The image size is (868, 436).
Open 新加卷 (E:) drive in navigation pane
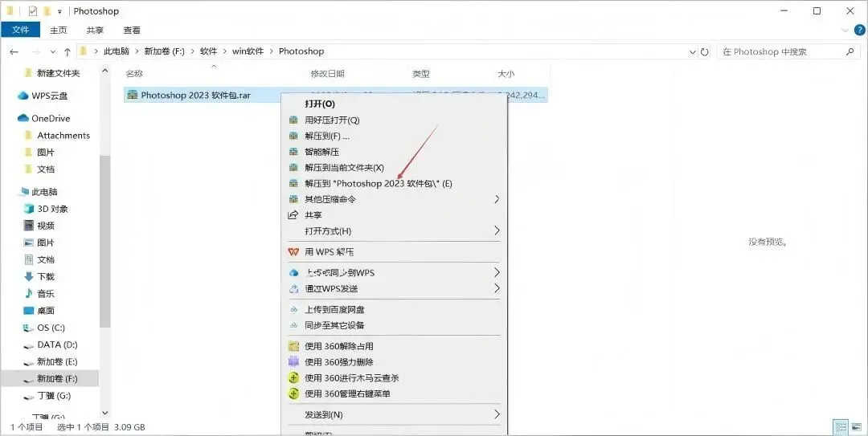tap(57, 362)
